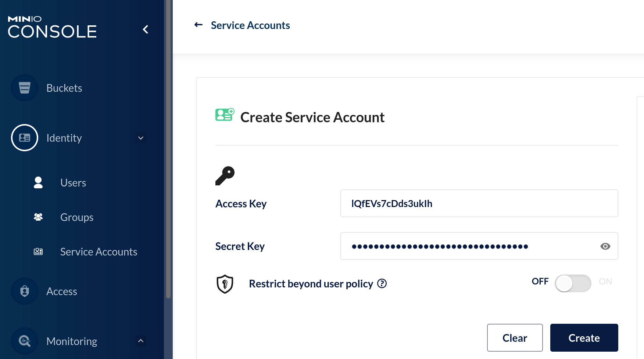Viewport: 644px width, 359px height.
Task: Click the Groups people icon
Action: pyautogui.click(x=38, y=217)
